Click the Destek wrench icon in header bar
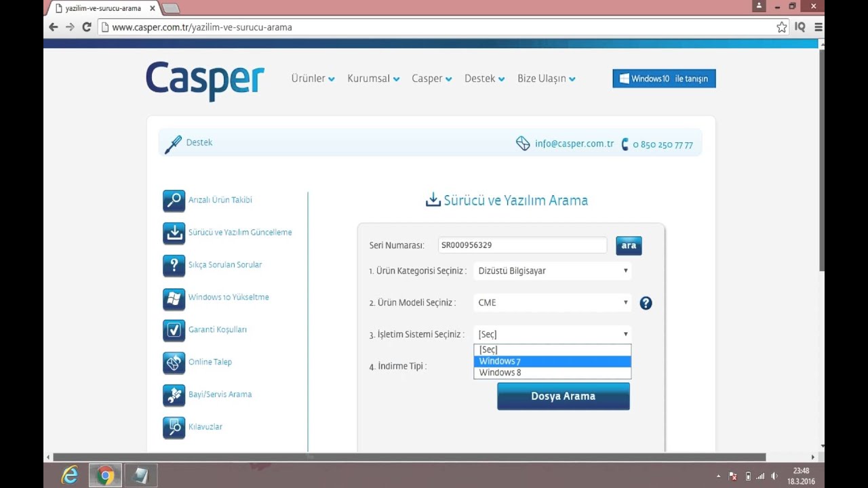The width and height of the screenshot is (868, 488). [x=173, y=144]
